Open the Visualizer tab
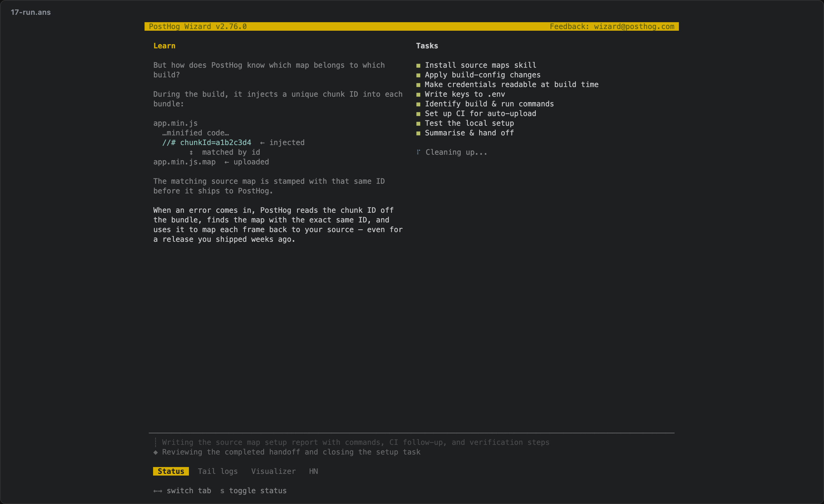This screenshot has height=504, width=824. [x=273, y=471]
